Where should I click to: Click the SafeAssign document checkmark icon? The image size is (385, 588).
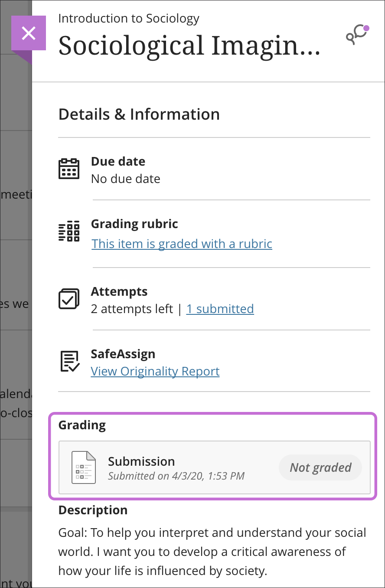tap(69, 362)
